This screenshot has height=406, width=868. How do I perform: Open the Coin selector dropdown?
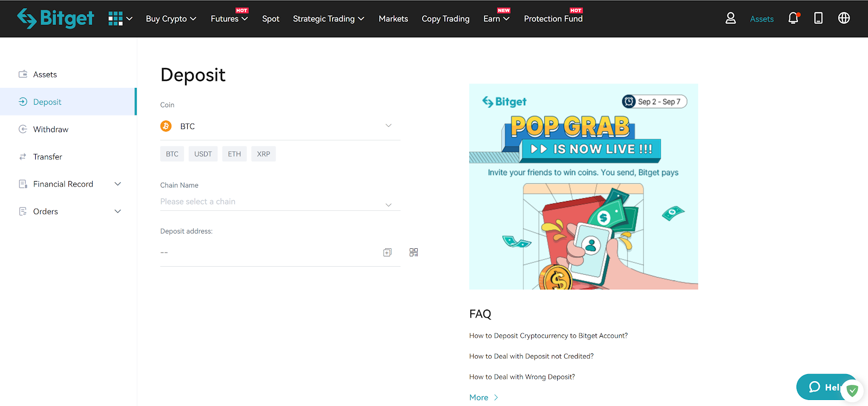tap(280, 126)
